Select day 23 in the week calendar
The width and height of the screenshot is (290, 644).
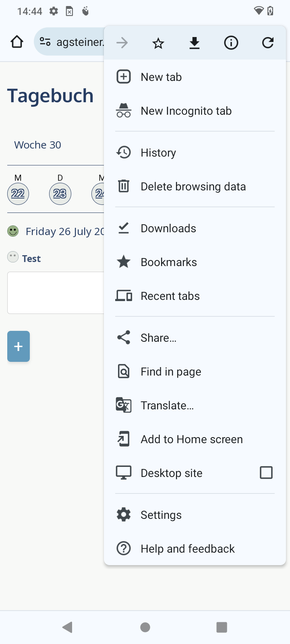click(x=60, y=194)
